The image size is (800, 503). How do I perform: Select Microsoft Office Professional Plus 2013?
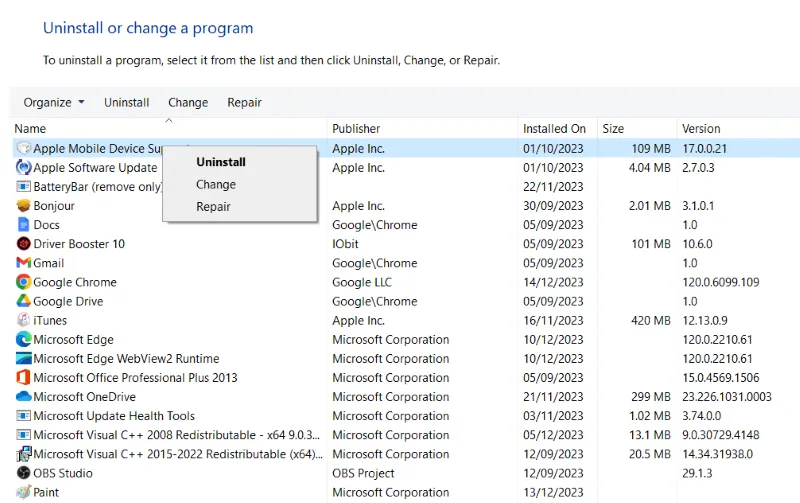(136, 378)
